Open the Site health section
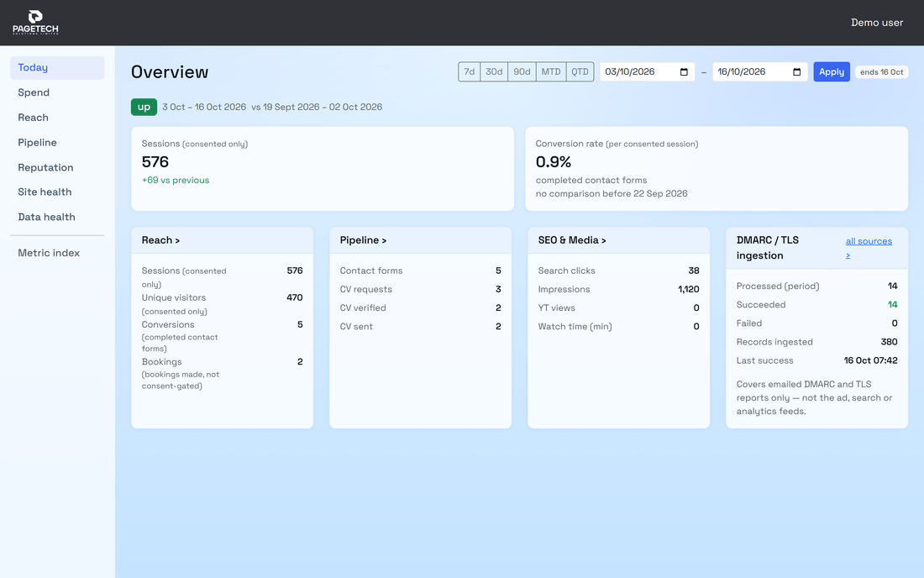 click(57, 192)
